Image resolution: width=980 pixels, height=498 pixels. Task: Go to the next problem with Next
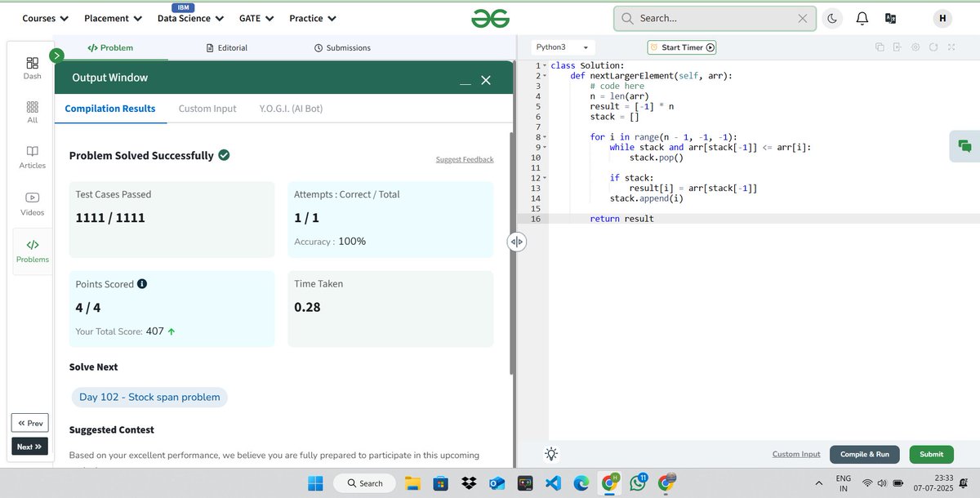pyautogui.click(x=29, y=447)
